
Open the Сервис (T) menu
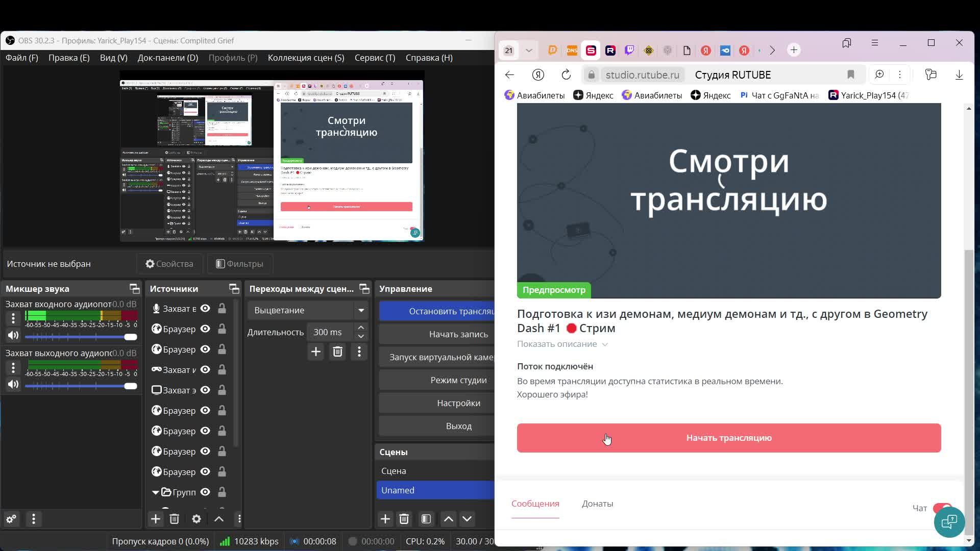click(375, 58)
